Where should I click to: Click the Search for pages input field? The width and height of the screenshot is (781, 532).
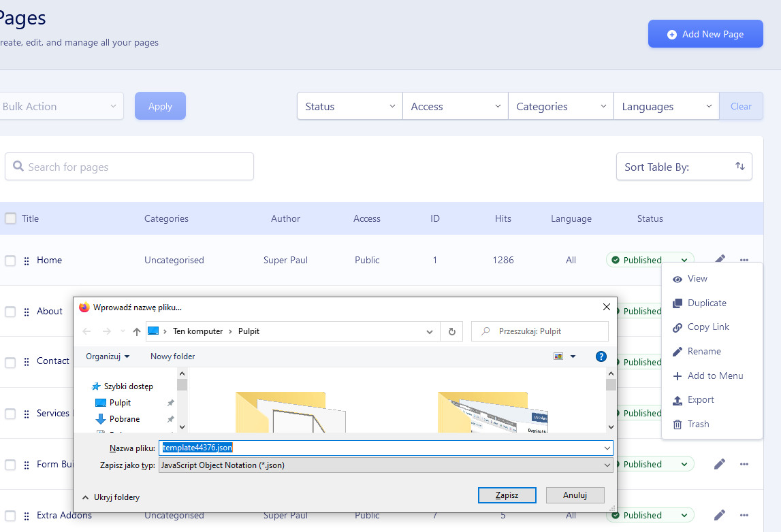click(x=129, y=167)
